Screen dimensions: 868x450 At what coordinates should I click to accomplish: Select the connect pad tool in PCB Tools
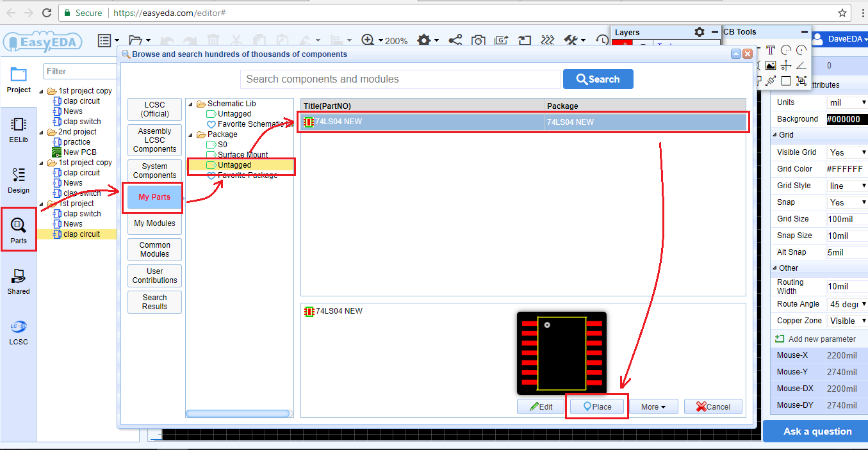pyautogui.click(x=771, y=81)
